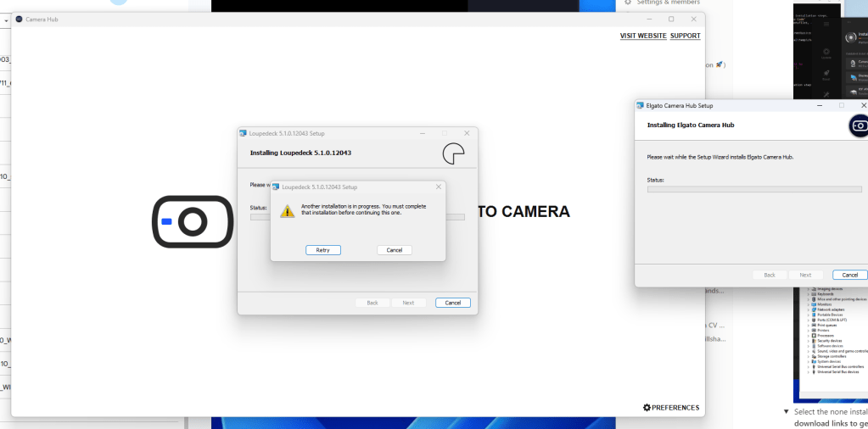Click the Elgato Camera Hub Setup title icon
The height and width of the screenshot is (429, 868).
tap(641, 105)
